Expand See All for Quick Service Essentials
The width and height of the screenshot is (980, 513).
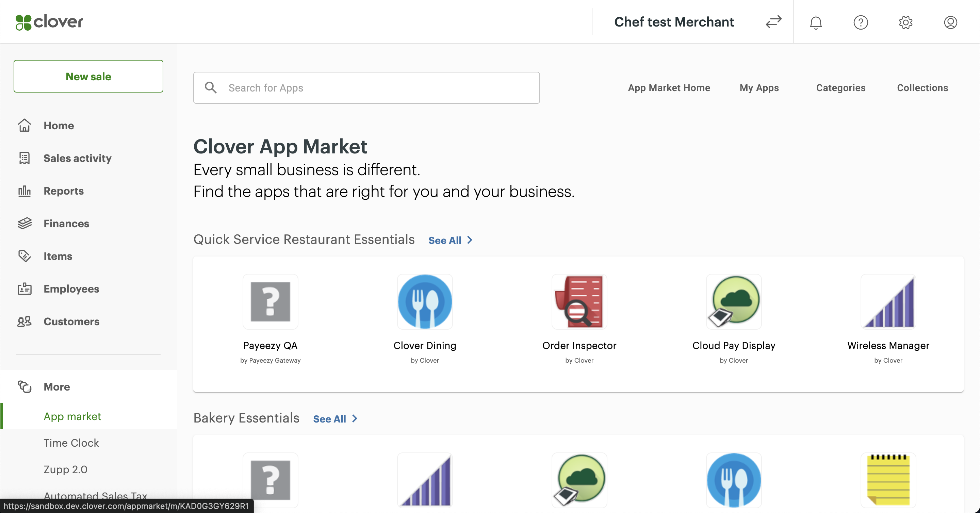(450, 240)
